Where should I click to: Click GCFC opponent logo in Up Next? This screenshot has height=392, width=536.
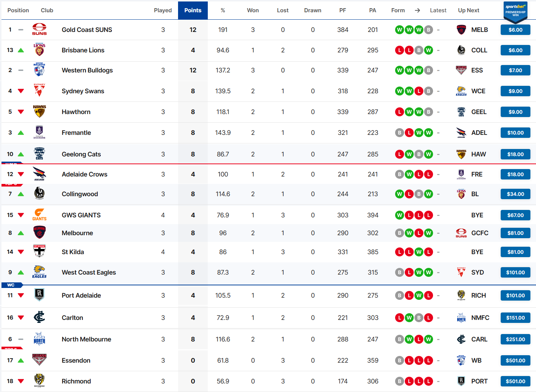461,233
